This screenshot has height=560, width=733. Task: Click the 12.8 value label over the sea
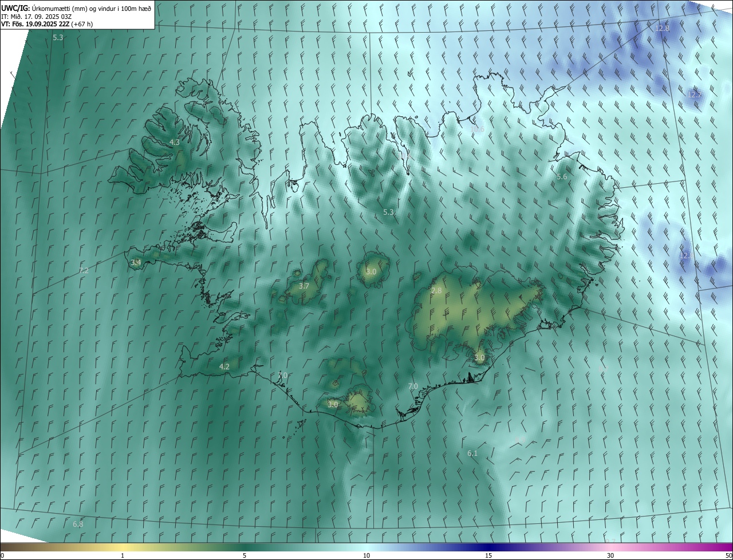pyautogui.click(x=662, y=28)
